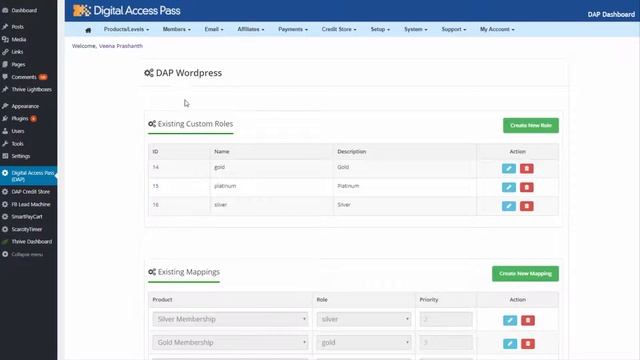Open the Silver Membership product dropdown
The height and width of the screenshot is (360, 640).
tap(230, 319)
